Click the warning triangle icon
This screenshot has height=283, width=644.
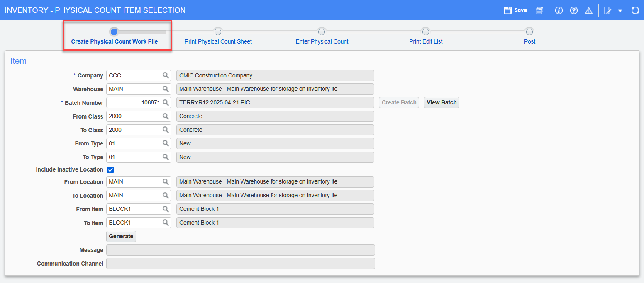[588, 10]
